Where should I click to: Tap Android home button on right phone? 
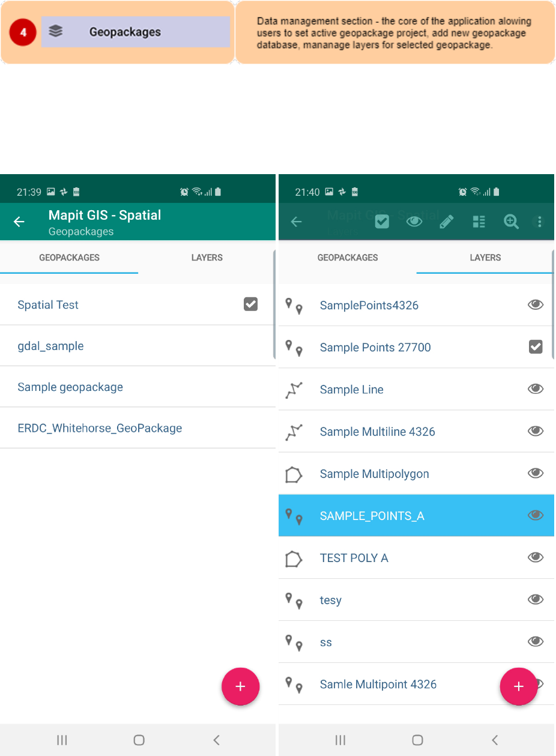[417, 740]
